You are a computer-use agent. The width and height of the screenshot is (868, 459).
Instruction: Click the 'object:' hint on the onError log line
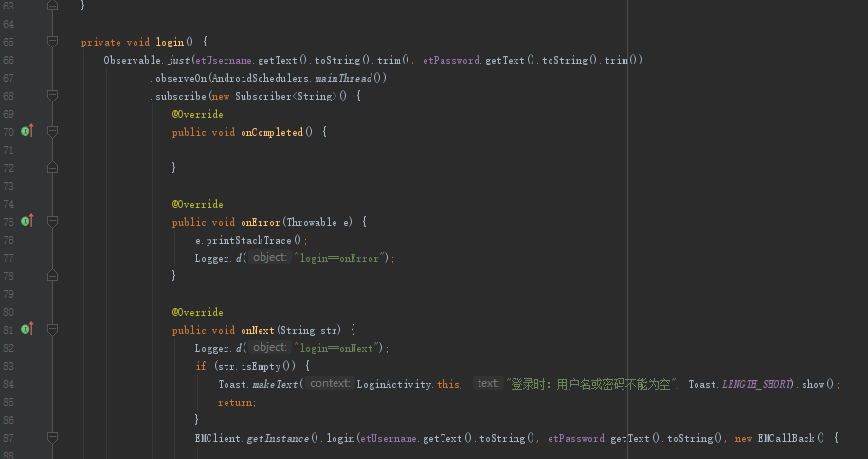[269, 257]
